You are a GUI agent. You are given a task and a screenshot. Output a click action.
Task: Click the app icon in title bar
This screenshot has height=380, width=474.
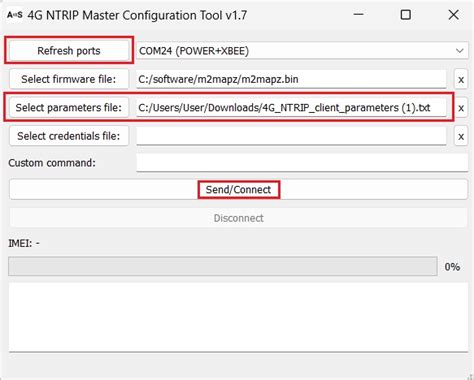pyautogui.click(x=15, y=15)
